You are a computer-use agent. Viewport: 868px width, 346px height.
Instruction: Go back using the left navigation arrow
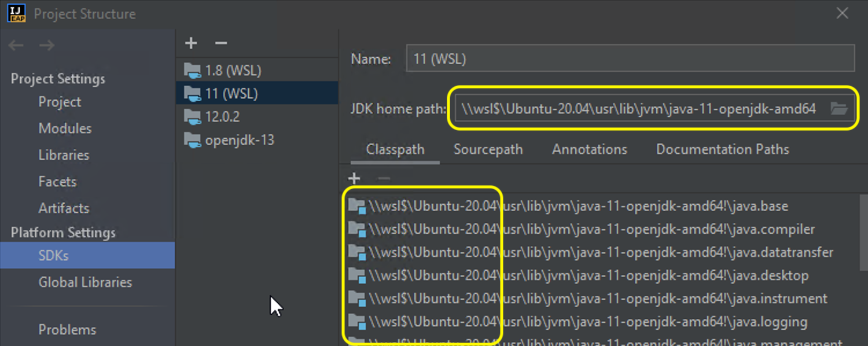pyautogui.click(x=16, y=45)
